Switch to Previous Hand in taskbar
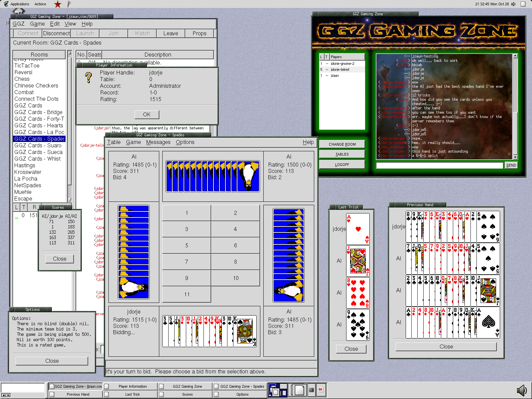The height and width of the screenshot is (399, 532). coord(78,394)
